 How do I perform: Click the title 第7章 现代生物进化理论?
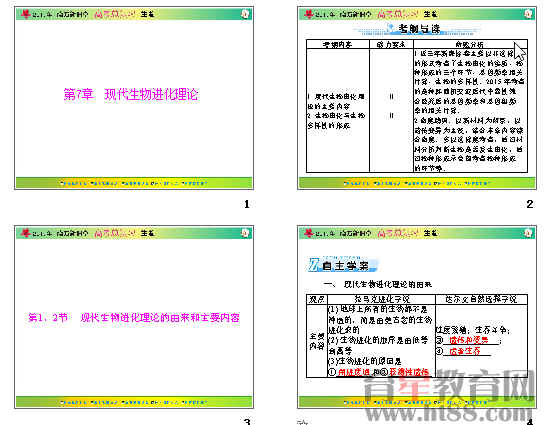click(x=131, y=94)
